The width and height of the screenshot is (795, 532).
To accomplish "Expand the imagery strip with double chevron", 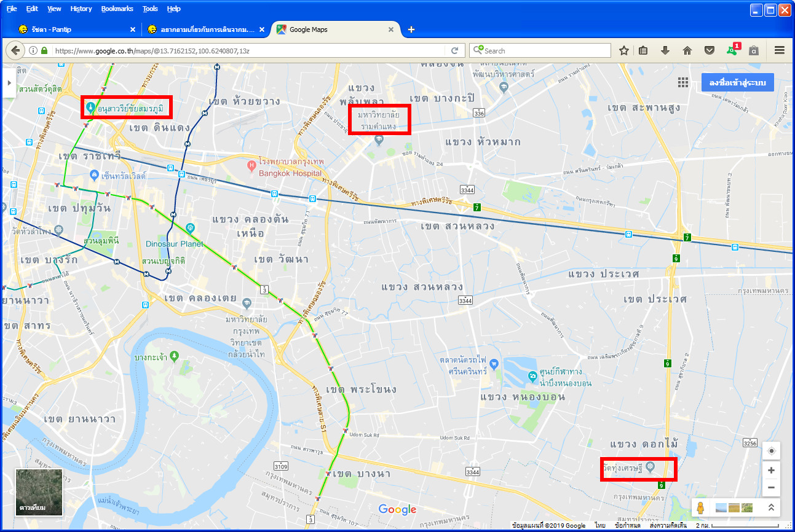I will click(x=771, y=508).
